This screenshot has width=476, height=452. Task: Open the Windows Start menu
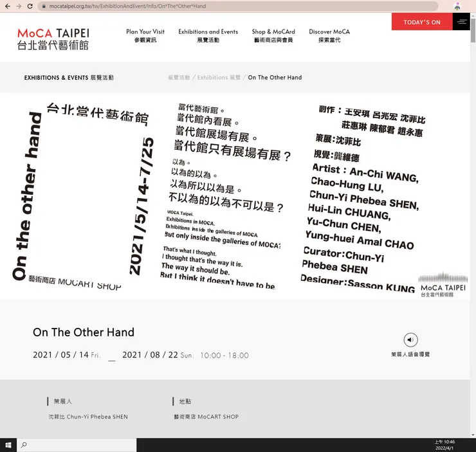(x=8, y=445)
